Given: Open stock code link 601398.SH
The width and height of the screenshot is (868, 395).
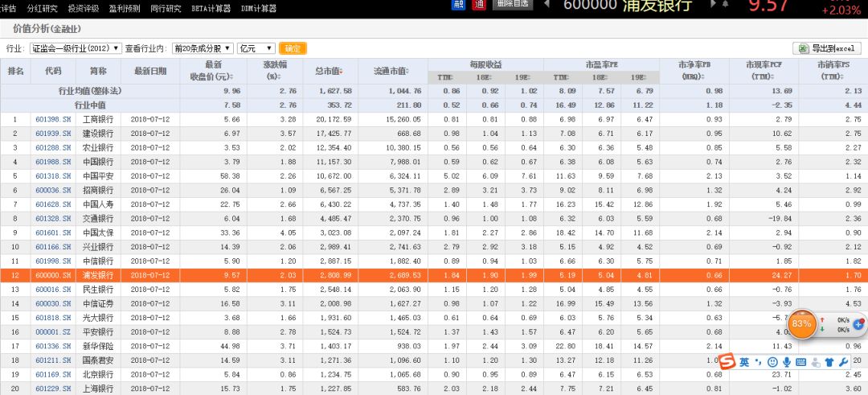Looking at the screenshot, I should pyautogui.click(x=53, y=119).
